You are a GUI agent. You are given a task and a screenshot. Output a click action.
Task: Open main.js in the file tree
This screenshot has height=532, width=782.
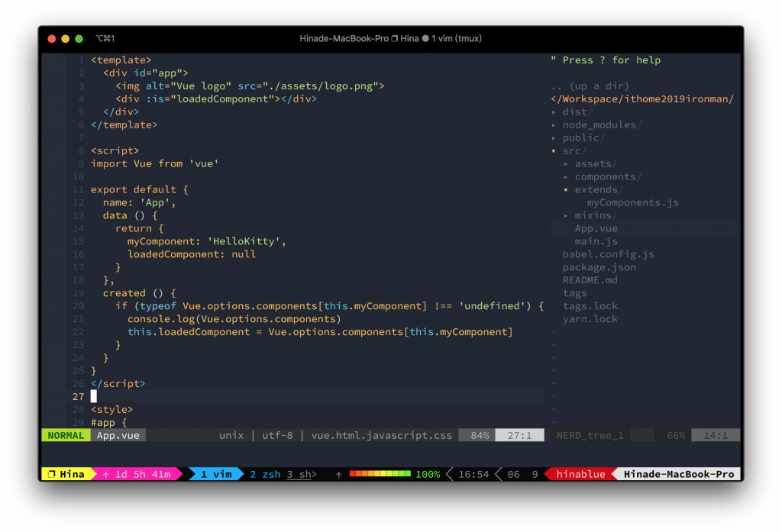[596, 241]
